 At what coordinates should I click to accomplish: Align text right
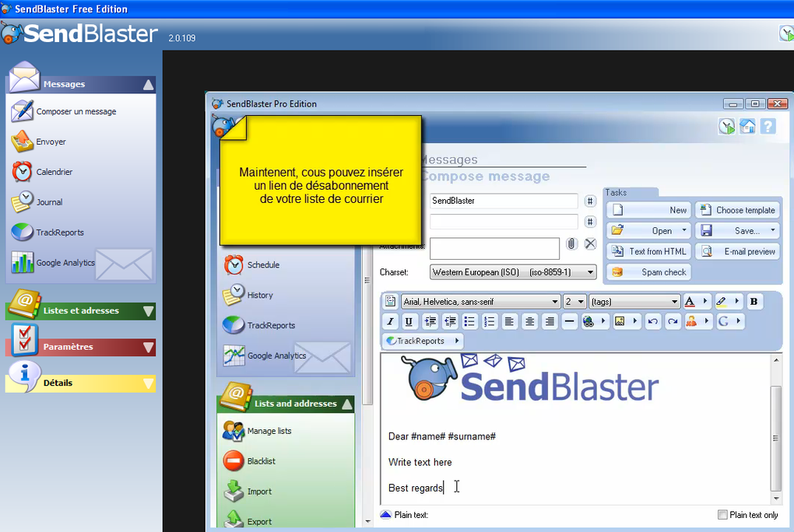tap(550, 321)
